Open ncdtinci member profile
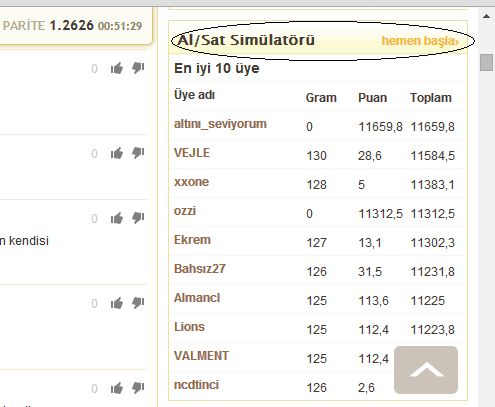Screen dimensions: 495x407 tap(196, 385)
